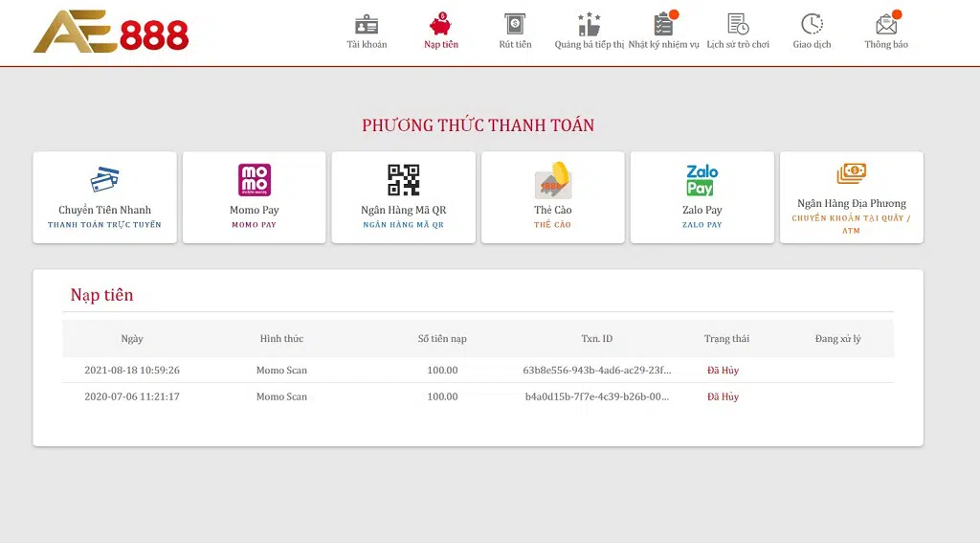The height and width of the screenshot is (543, 980).
Task: Select the Nạp tiền piggy bank icon
Action: tap(440, 24)
